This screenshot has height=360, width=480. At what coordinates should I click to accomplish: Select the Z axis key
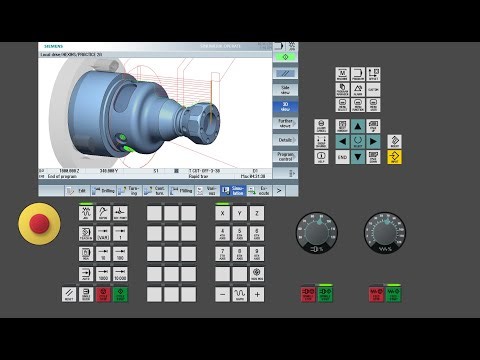pyautogui.click(x=257, y=213)
